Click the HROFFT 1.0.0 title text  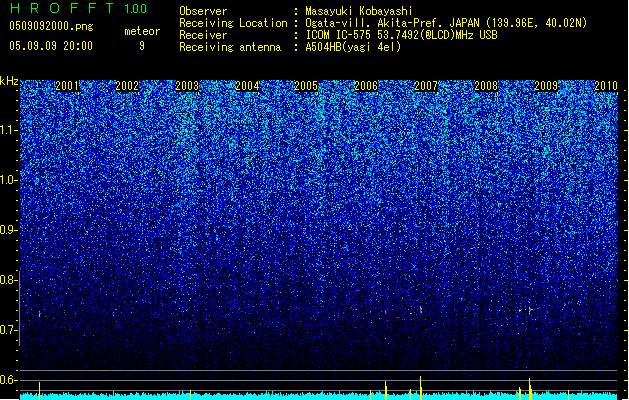[x=79, y=8]
